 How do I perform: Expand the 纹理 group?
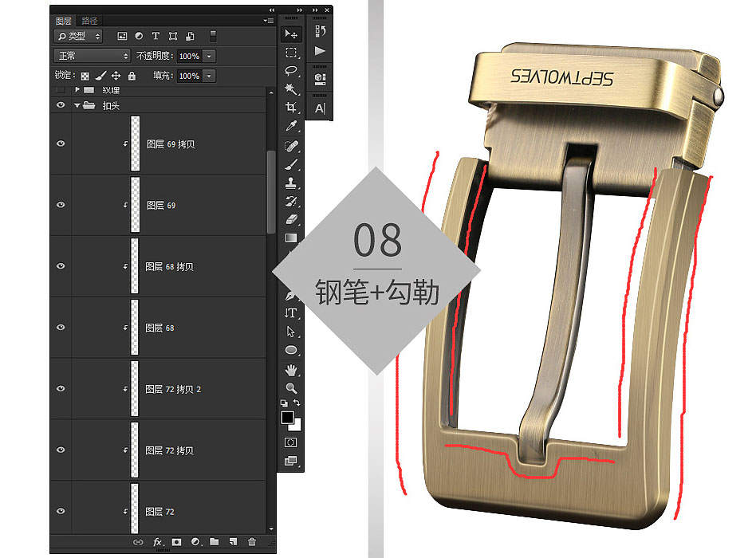[x=77, y=89]
